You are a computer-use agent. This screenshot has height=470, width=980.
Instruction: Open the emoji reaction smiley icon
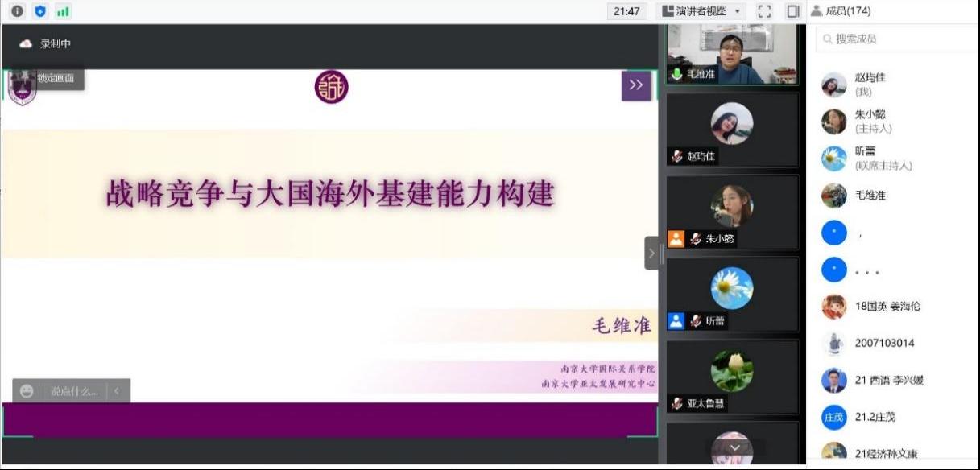[x=27, y=391]
